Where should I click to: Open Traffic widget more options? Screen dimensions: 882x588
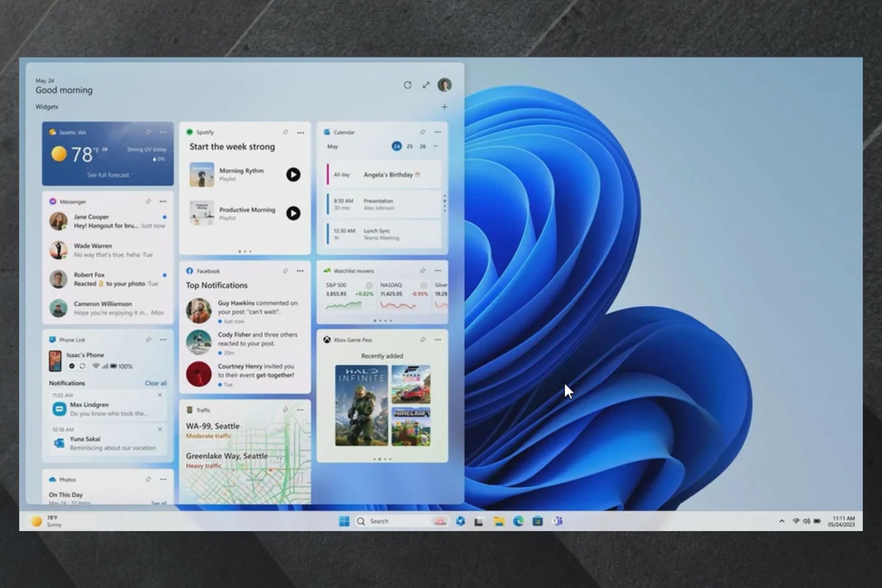click(300, 410)
